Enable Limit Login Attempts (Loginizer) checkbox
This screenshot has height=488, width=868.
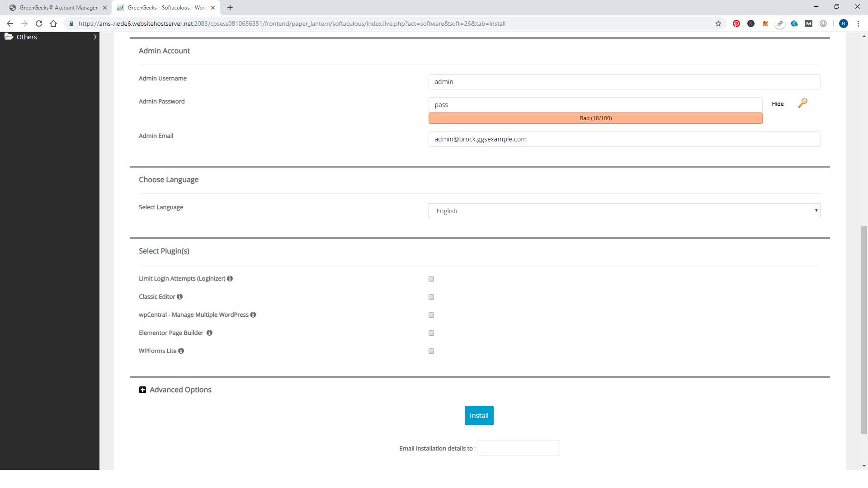click(431, 279)
